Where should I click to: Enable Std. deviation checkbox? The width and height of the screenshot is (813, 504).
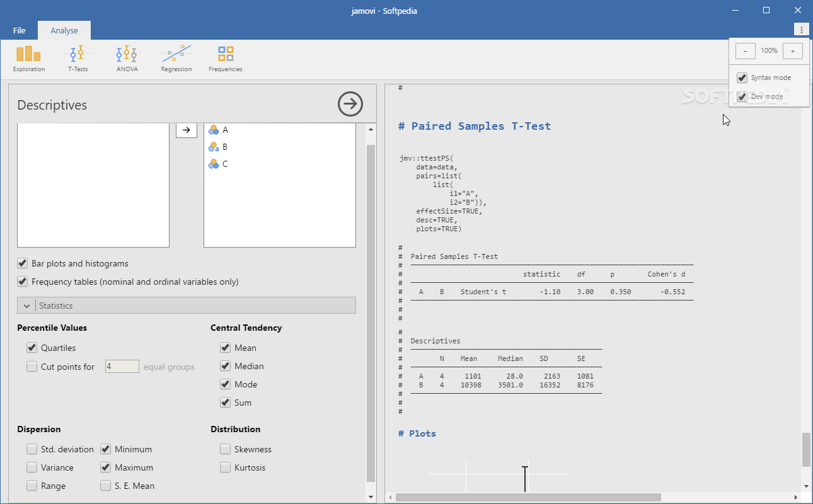32,449
